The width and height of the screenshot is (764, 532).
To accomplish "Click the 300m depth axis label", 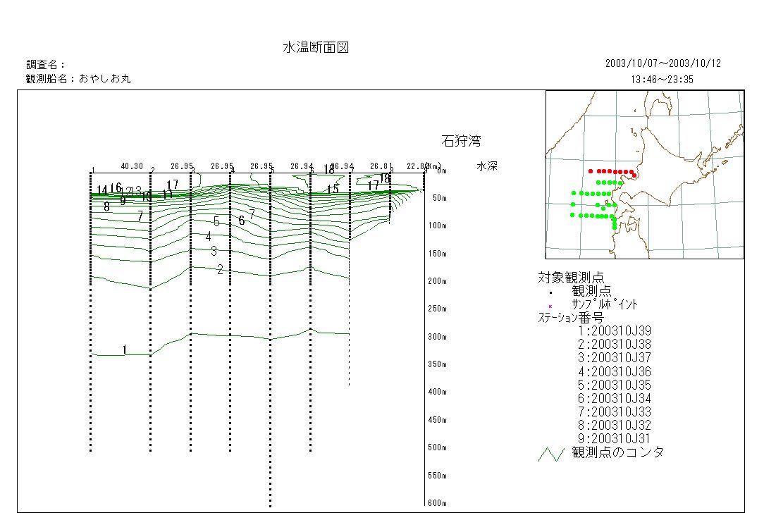I will coord(438,337).
